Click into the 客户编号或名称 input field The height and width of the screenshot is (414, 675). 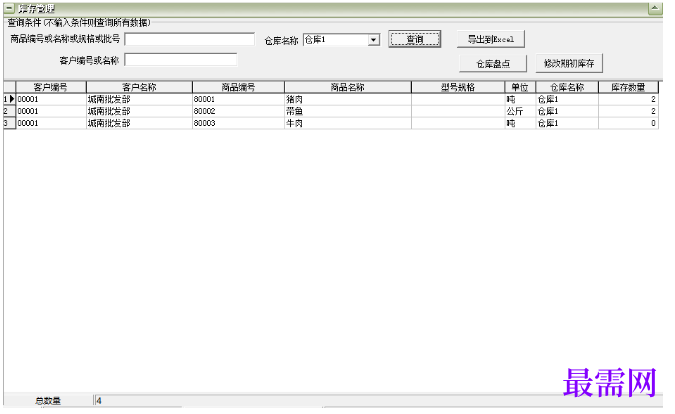click(x=181, y=60)
